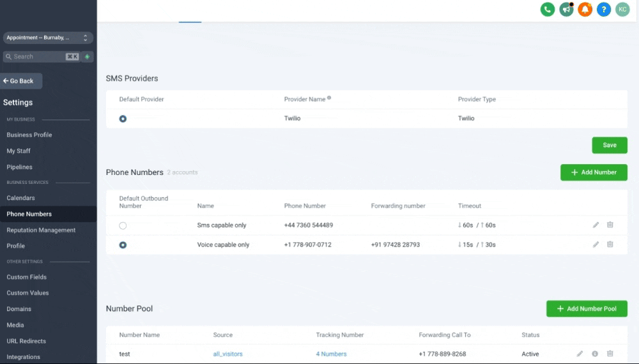Open the all_visitors source link
The width and height of the screenshot is (639, 364).
pos(228,354)
